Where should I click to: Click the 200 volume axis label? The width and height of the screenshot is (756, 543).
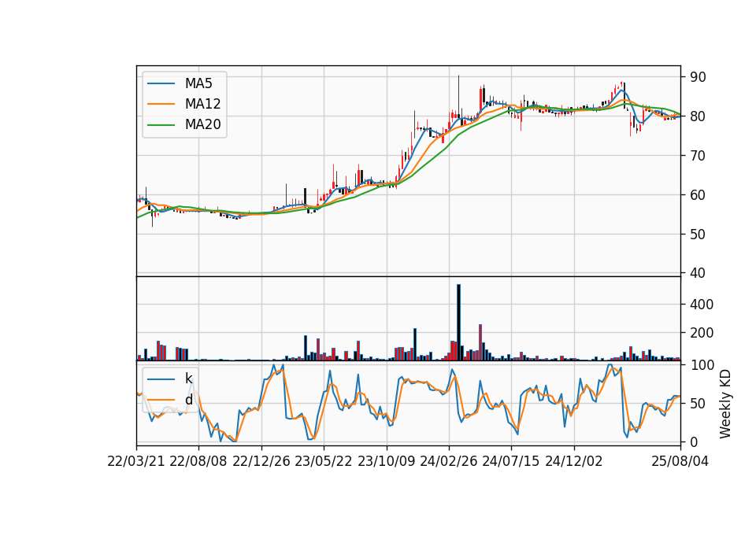[x=700, y=333]
